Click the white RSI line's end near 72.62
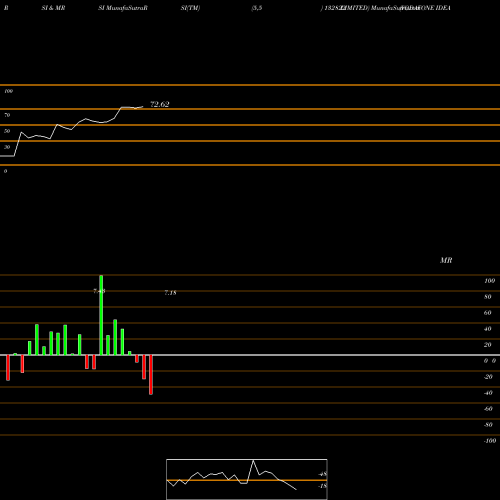The image size is (500, 500). pos(143,107)
